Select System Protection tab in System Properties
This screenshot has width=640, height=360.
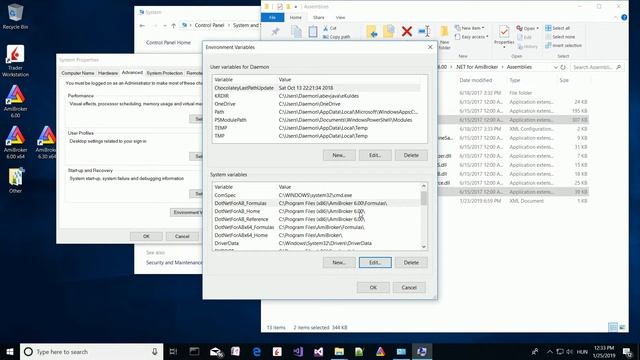tap(164, 73)
